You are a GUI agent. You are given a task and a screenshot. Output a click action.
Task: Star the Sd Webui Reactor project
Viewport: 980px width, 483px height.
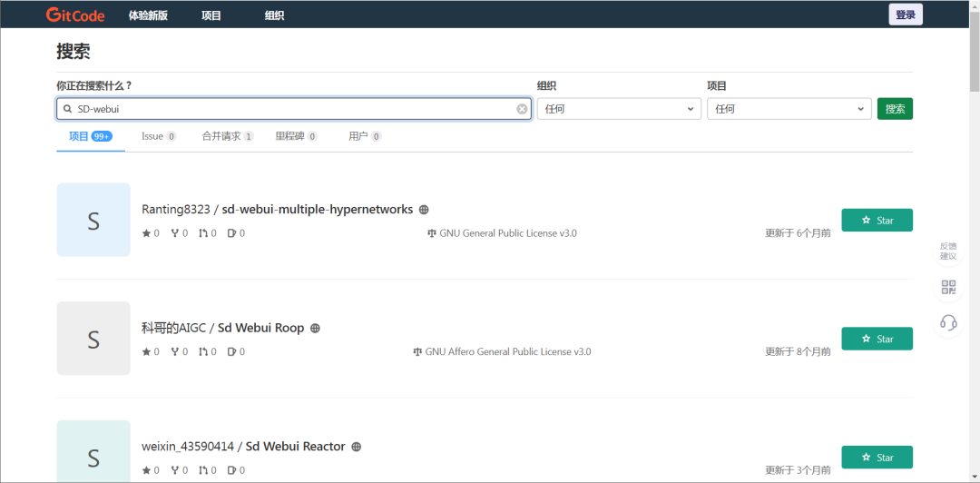877,458
